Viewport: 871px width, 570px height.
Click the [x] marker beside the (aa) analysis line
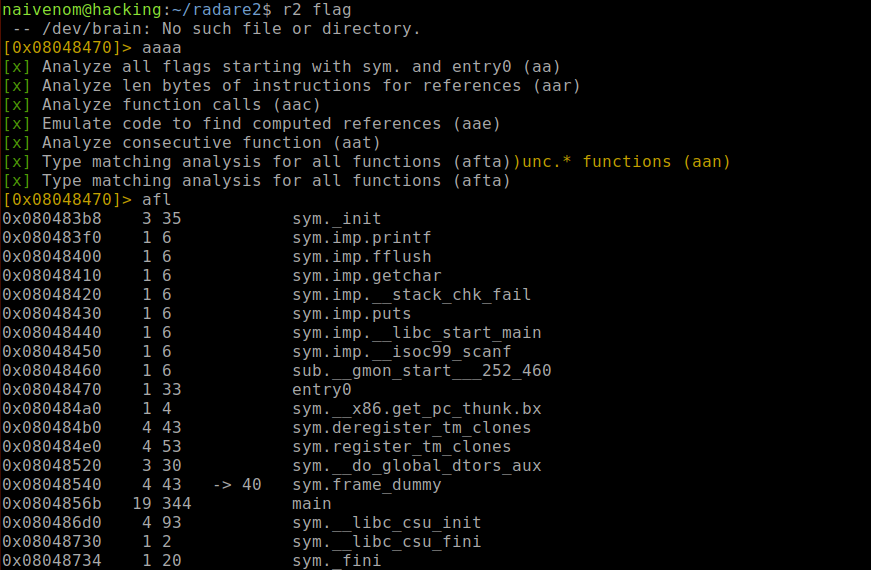point(17,67)
